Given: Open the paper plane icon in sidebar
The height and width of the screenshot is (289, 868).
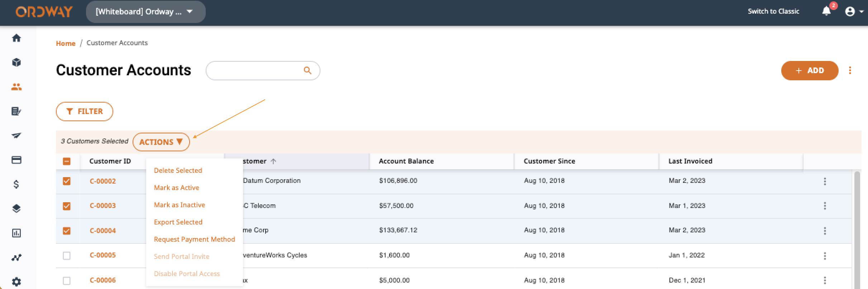Looking at the screenshot, I should tap(16, 136).
